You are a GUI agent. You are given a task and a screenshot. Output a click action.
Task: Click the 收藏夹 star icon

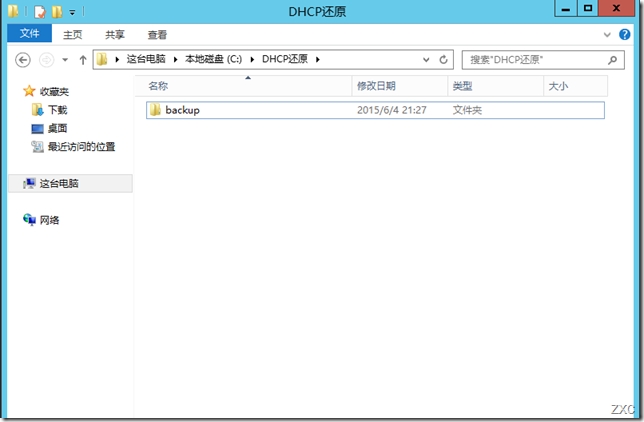[x=29, y=91]
